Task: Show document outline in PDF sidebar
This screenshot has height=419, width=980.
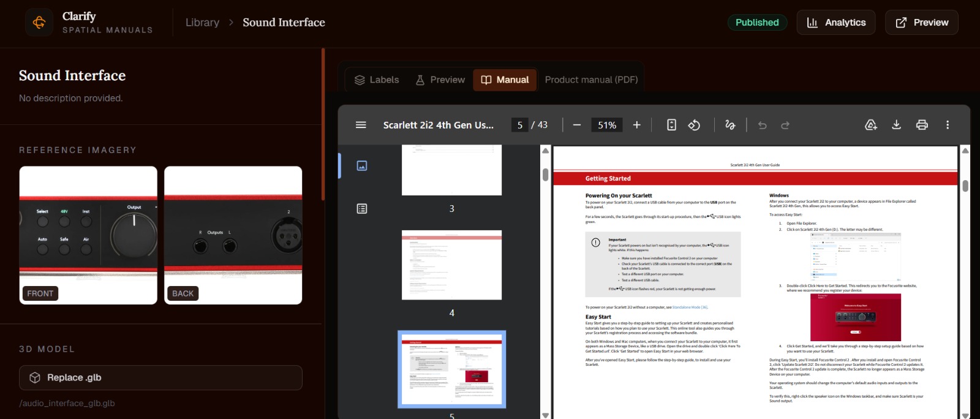Action: [362, 209]
